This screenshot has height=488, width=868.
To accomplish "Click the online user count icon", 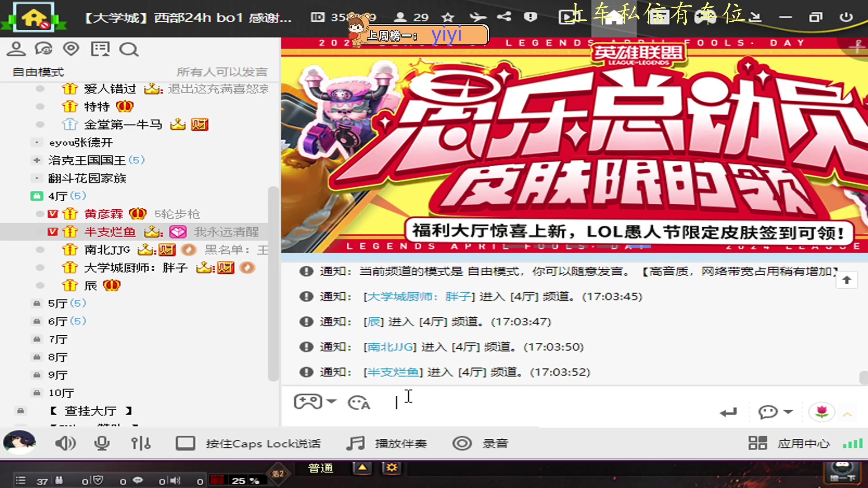I will tap(400, 17).
